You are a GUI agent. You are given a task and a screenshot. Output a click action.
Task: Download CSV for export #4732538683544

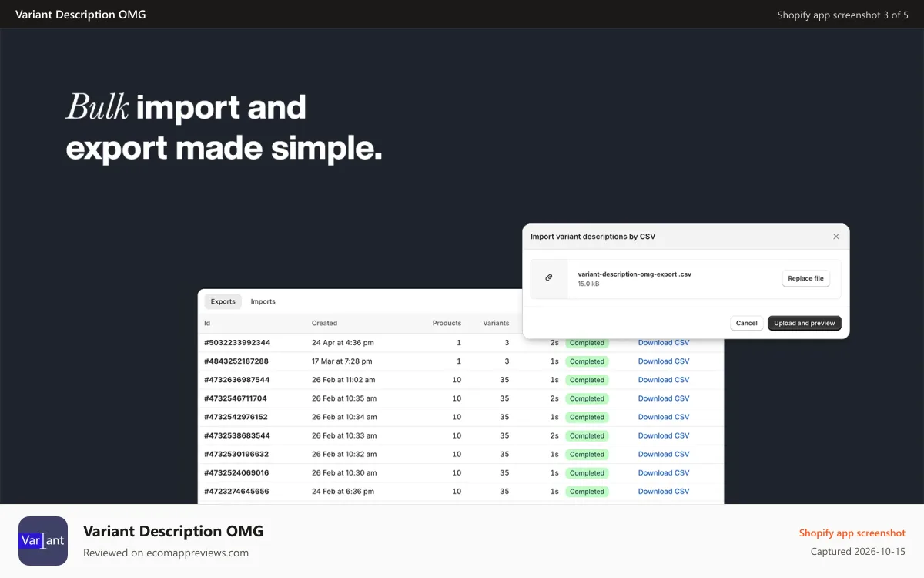pyautogui.click(x=664, y=435)
